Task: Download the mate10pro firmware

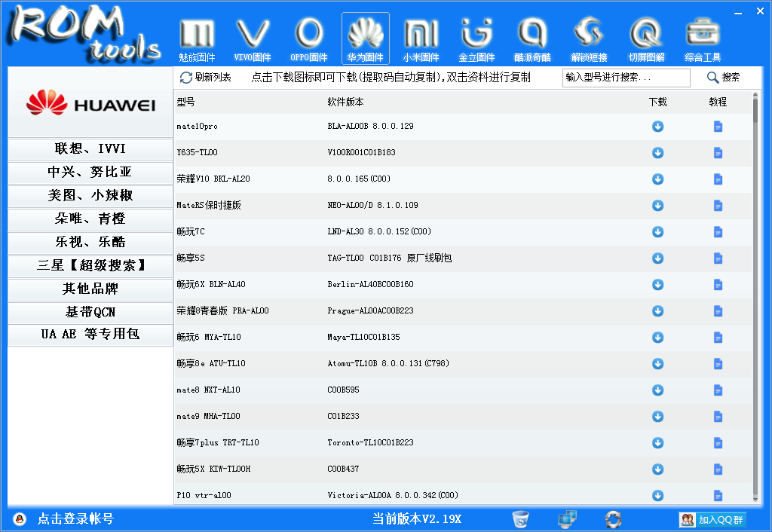Action: (x=657, y=127)
